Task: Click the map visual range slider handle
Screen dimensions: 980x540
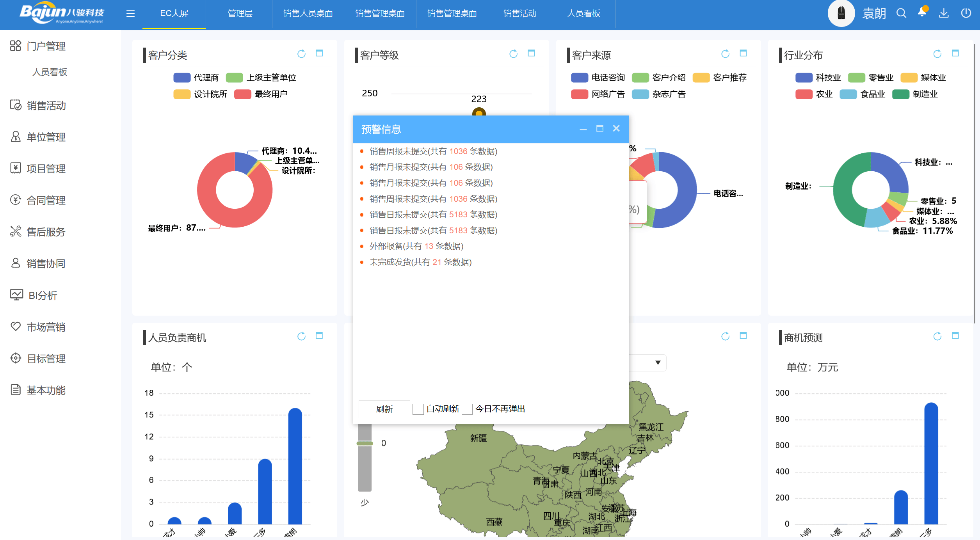Action: tap(365, 443)
